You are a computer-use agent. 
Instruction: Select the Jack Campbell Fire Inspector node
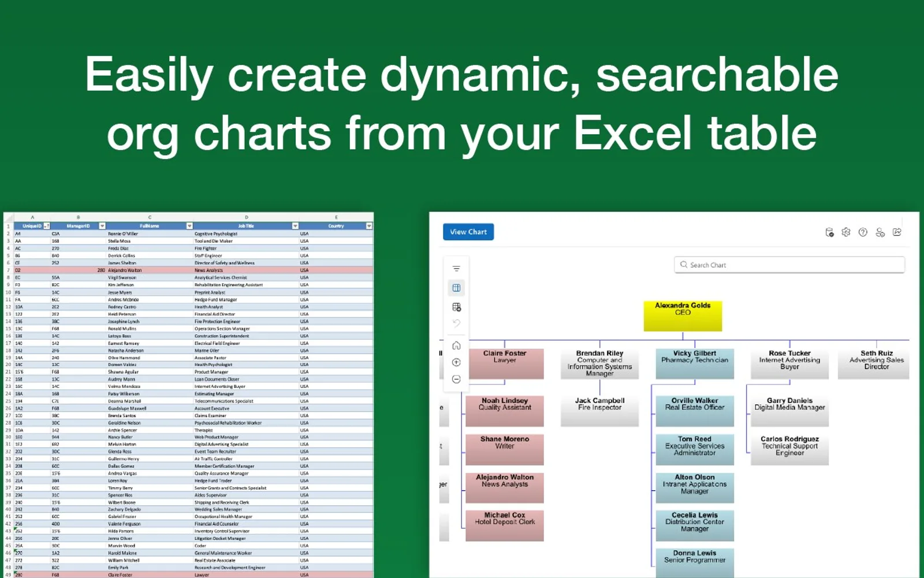599,411
